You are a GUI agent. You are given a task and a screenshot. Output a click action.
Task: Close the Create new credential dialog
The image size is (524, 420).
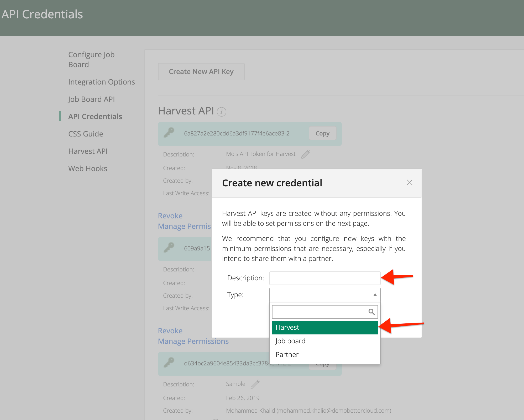pos(409,182)
